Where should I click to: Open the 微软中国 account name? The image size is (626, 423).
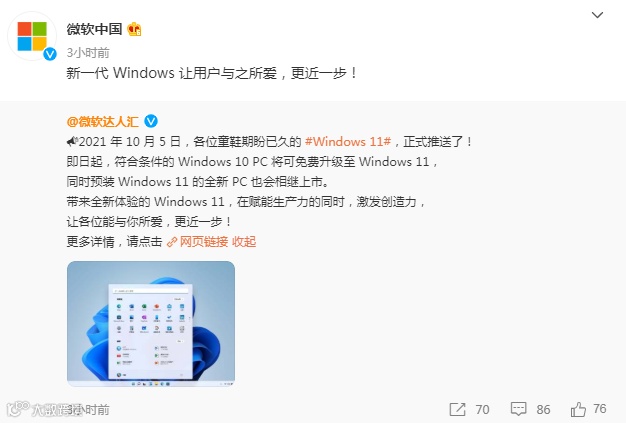pyautogui.click(x=94, y=29)
